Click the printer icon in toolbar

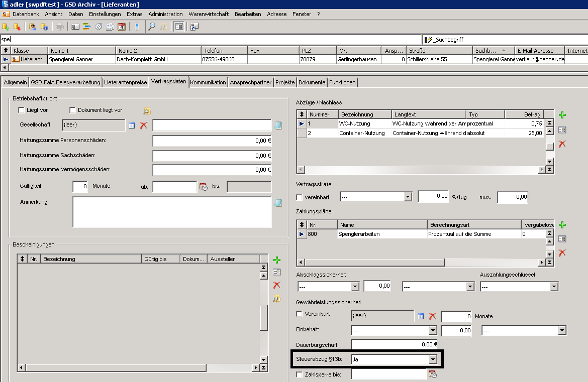pyautogui.click(x=60, y=27)
